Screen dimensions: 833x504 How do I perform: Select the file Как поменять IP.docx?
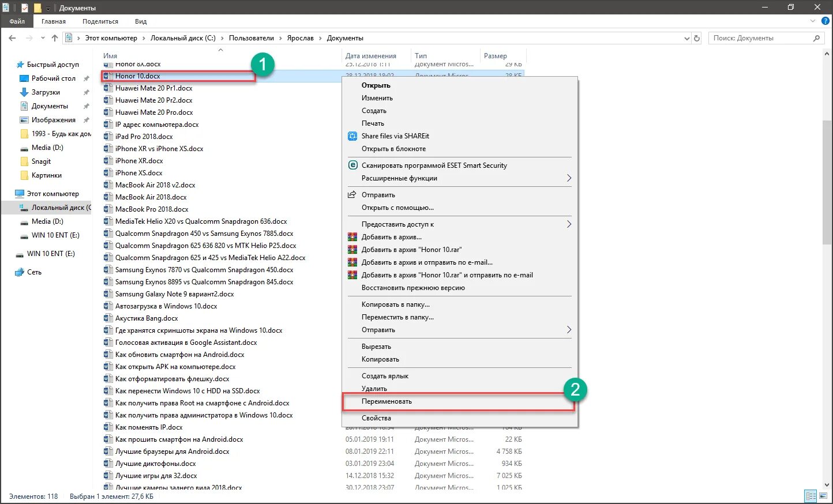149,427
